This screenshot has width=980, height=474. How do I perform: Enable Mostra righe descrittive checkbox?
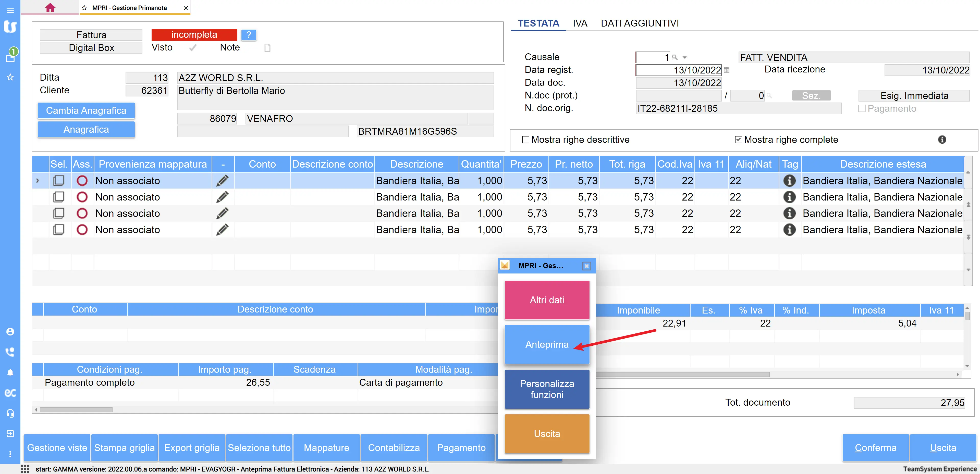coord(526,140)
